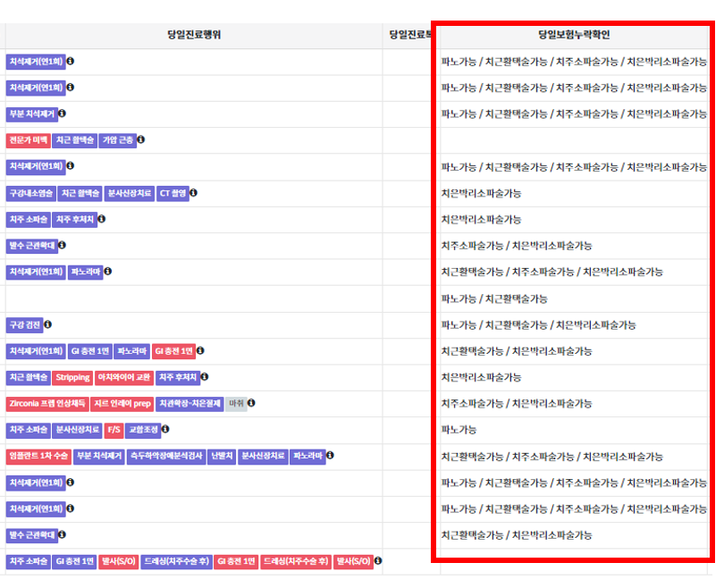Click the 당일진료행위 column header
Viewport: 724px width, 588px height.
click(194, 36)
